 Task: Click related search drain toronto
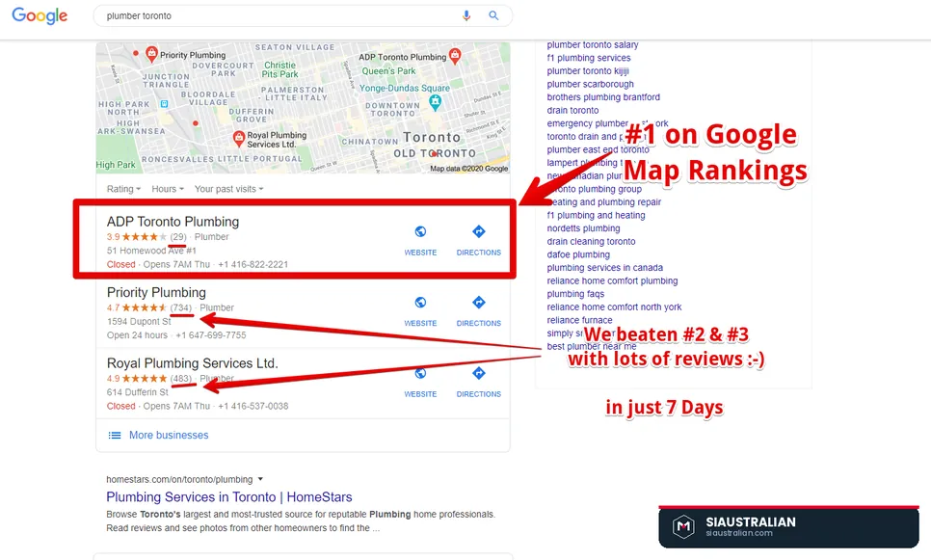(x=572, y=110)
